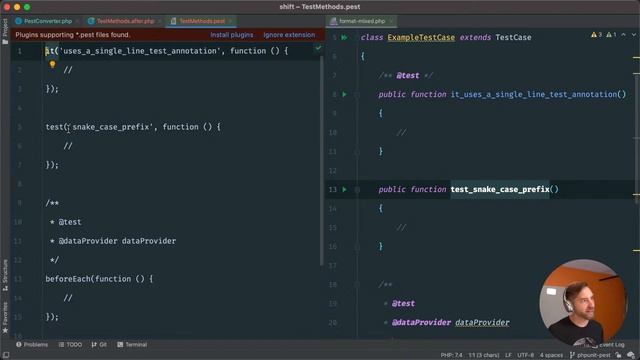
Task: Select the TestMethods.pest tab
Action: point(202,21)
